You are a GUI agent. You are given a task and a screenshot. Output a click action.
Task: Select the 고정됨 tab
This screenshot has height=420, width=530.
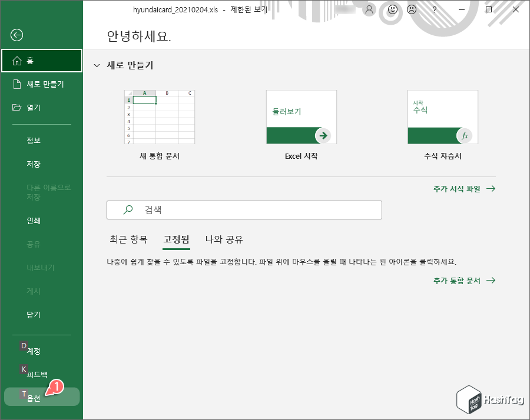175,239
